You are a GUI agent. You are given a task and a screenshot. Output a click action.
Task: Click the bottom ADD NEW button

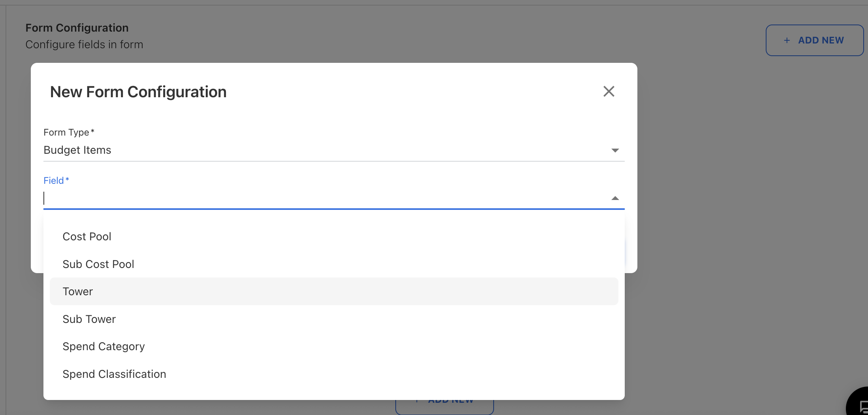coord(444,400)
